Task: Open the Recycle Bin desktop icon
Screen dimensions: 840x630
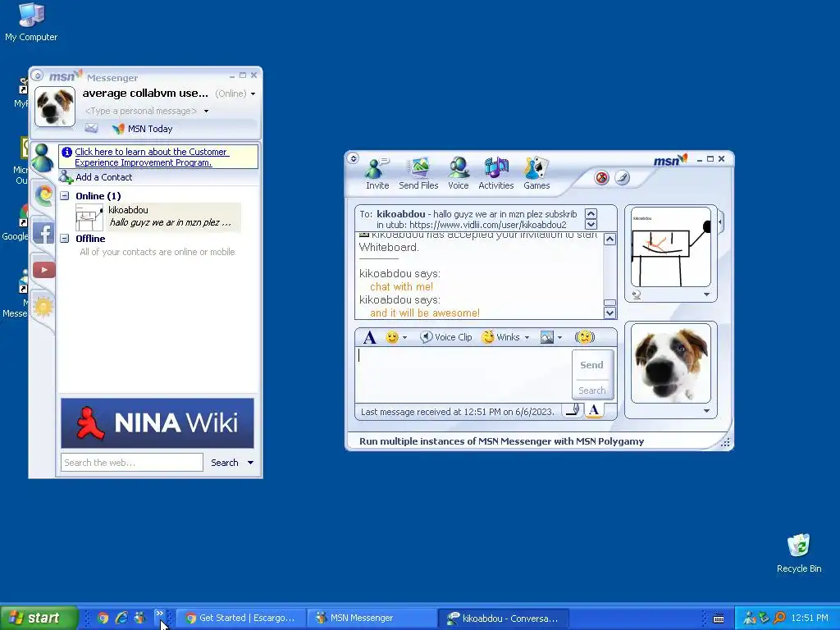Action: 799,554
